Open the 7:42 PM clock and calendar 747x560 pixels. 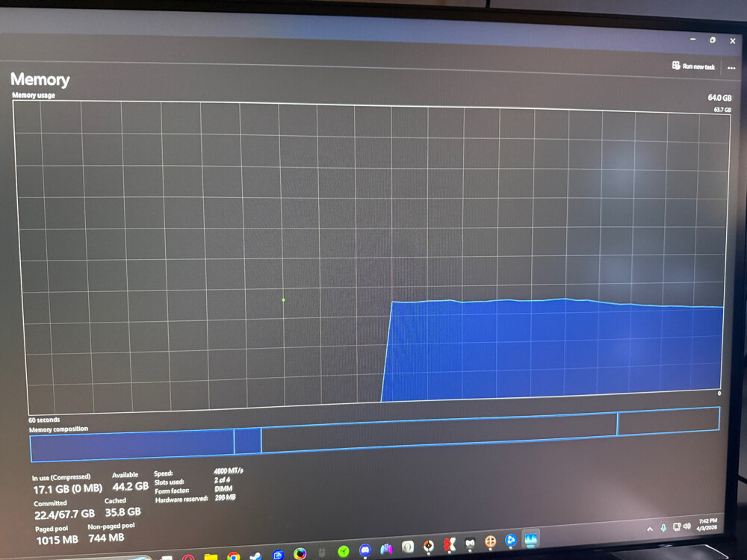(707, 524)
